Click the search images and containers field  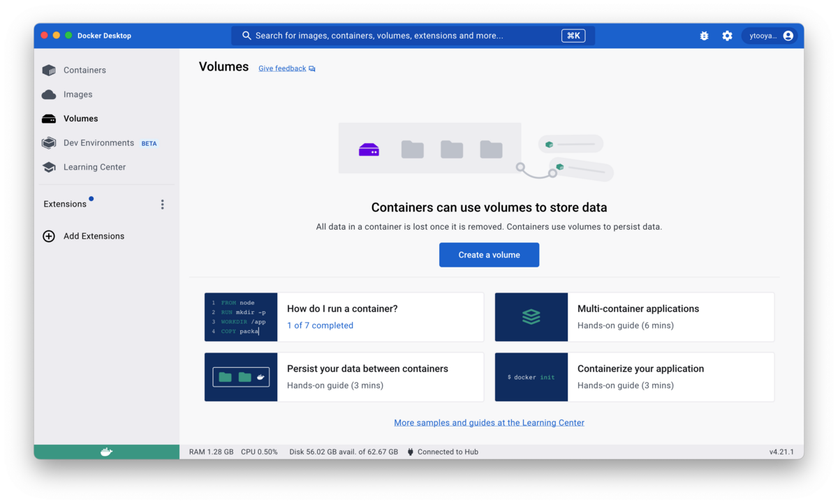[413, 36]
